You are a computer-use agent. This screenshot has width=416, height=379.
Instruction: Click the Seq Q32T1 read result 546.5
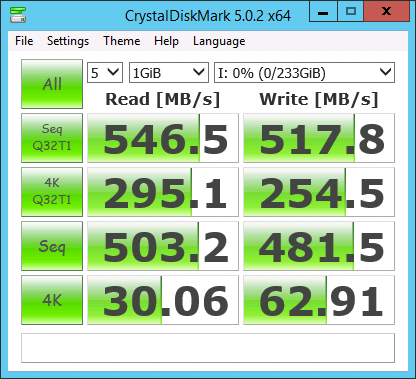point(163,138)
